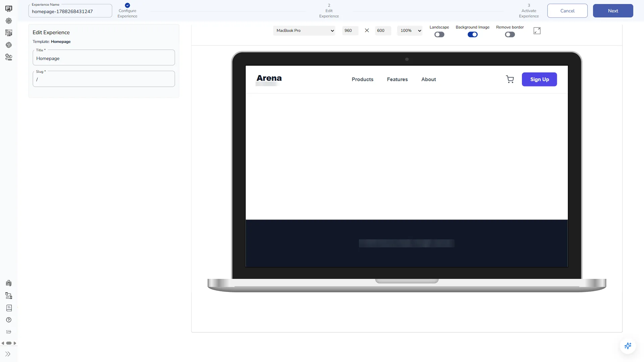The height and width of the screenshot is (362, 644).
Task: Click the Sign Up button in preview
Action: tap(539, 79)
